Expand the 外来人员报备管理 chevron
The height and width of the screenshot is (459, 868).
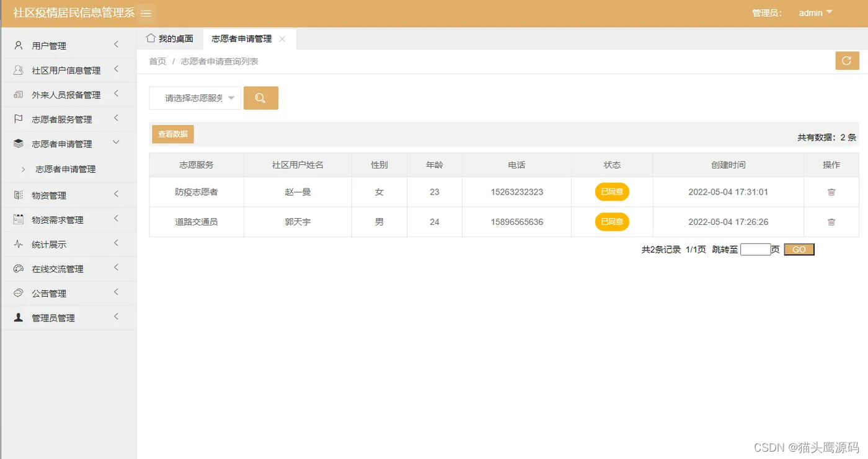pyautogui.click(x=116, y=94)
